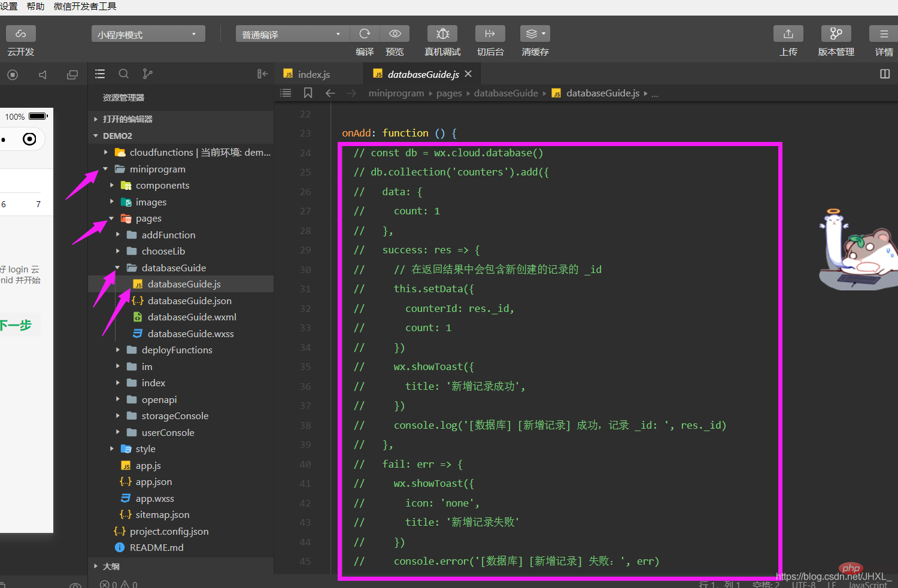Open the search icon in sidebar
Viewport: 898px width, 588px height.
(x=124, y=74)
